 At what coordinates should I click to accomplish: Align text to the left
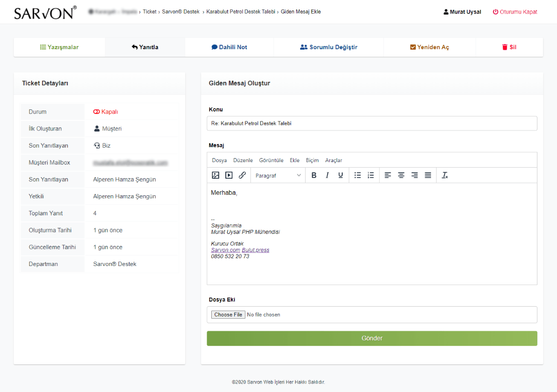pos(388,175)
